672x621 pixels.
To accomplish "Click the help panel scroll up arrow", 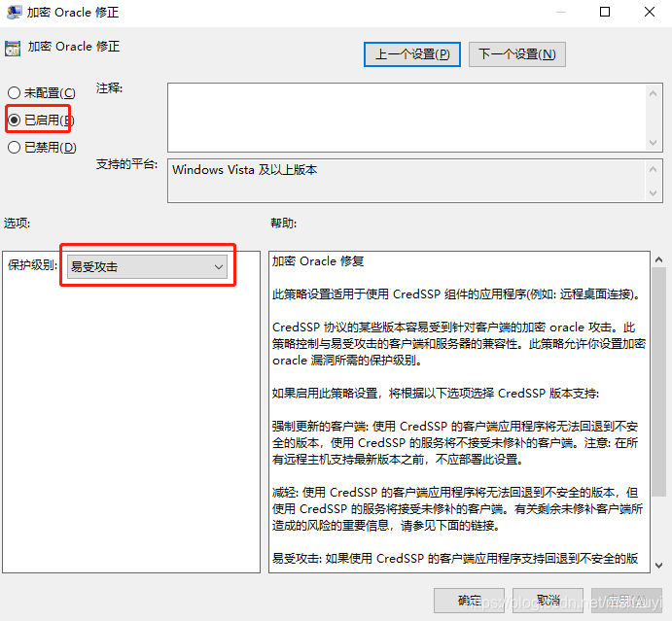I will point(658,259).
